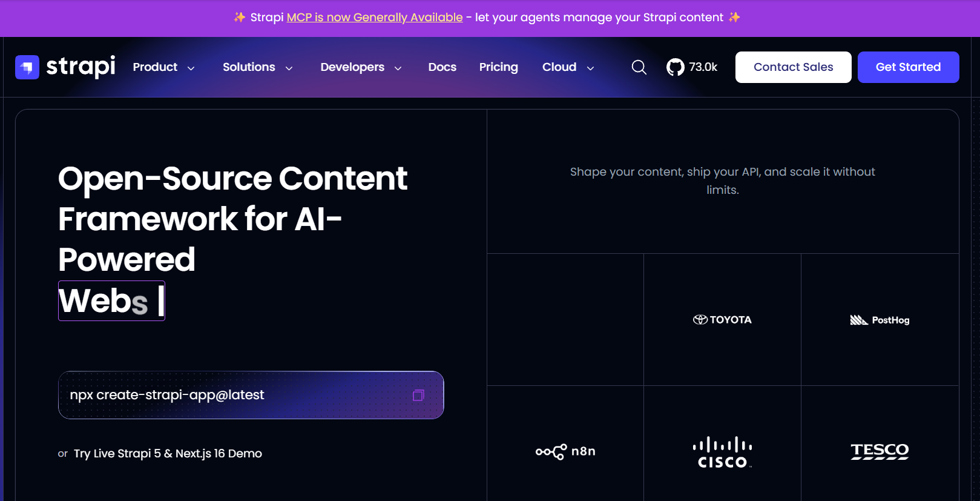This screenshot has width=980, height=501.
Task: Click the n8n logo tile
Action: pos(565,451)
